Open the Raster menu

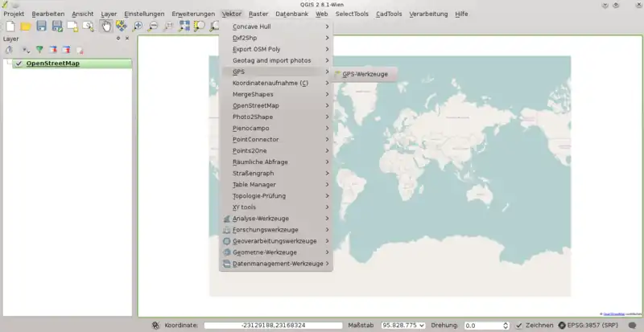[258, 14]
